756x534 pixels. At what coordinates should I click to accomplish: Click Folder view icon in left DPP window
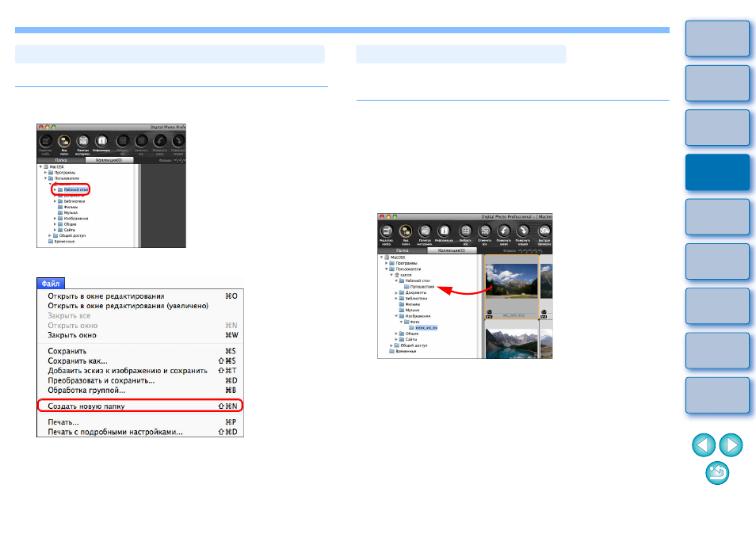(64, 141)
